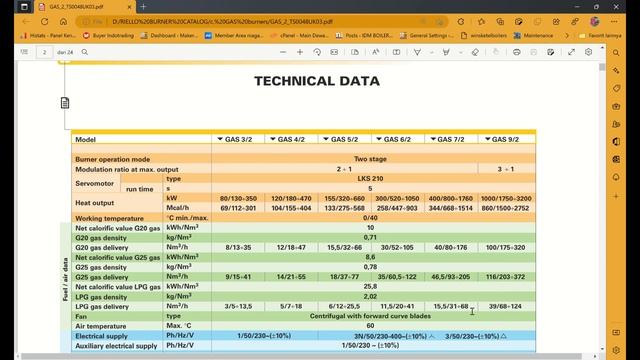
Task: Open sidebar settings gear at bottom
Action: pyautogui.click(x=616, y=350)
